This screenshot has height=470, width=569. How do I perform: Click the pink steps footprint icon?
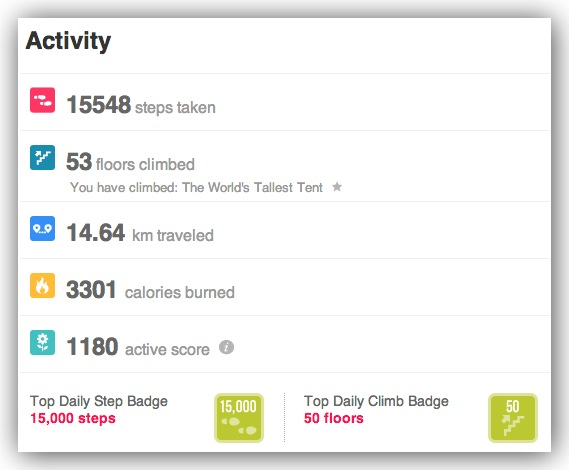[42, 100]
